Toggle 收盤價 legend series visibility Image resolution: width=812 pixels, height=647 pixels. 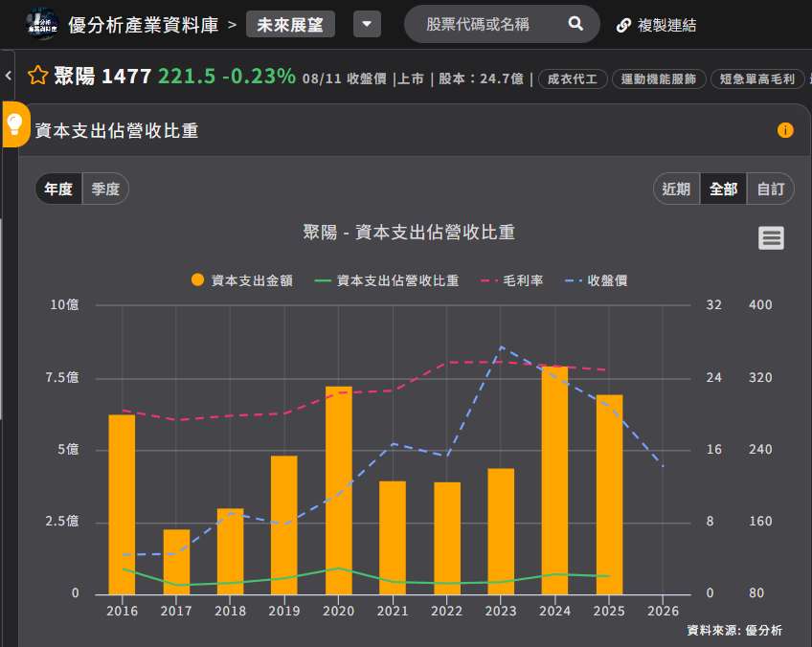(x=596, y=280)
